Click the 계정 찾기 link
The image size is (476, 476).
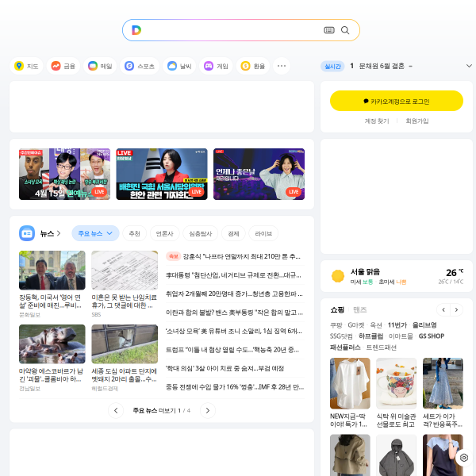377,121
